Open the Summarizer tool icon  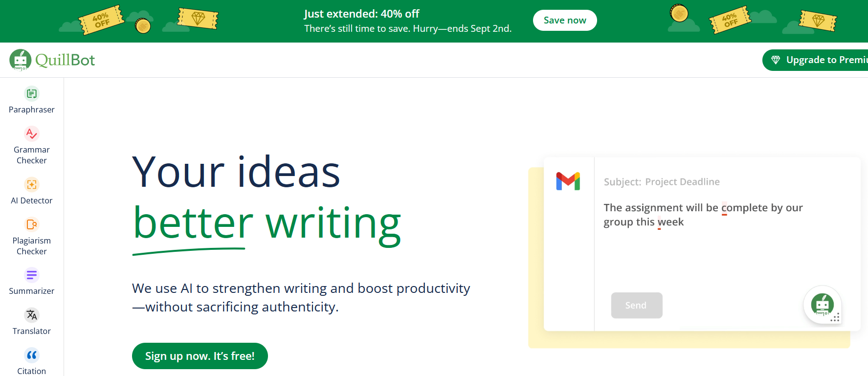pos(32,275)
